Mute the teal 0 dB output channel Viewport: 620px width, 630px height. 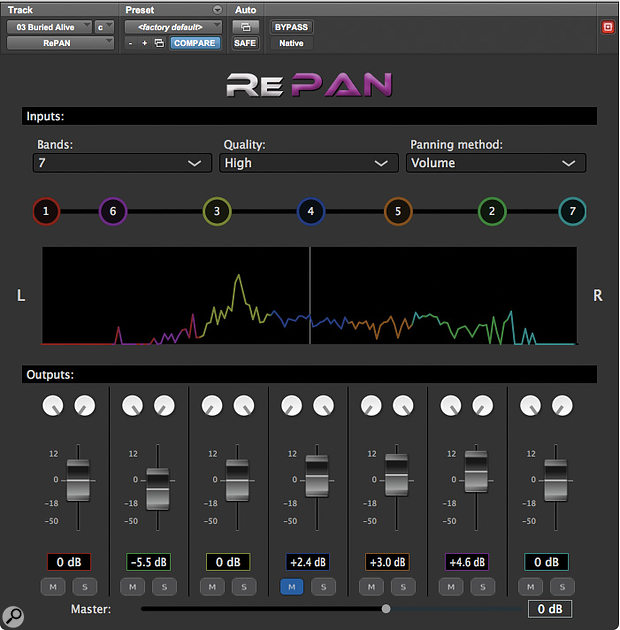point(530,587)
